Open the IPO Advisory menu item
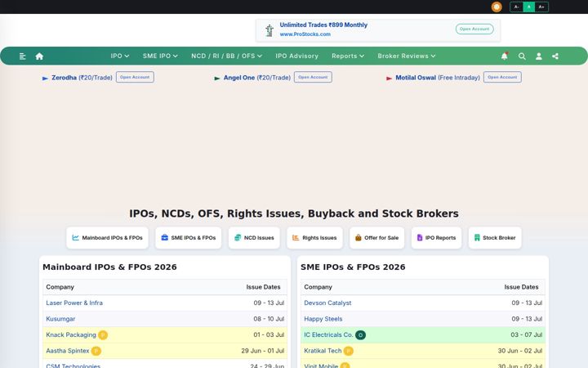 click(296, 56)
